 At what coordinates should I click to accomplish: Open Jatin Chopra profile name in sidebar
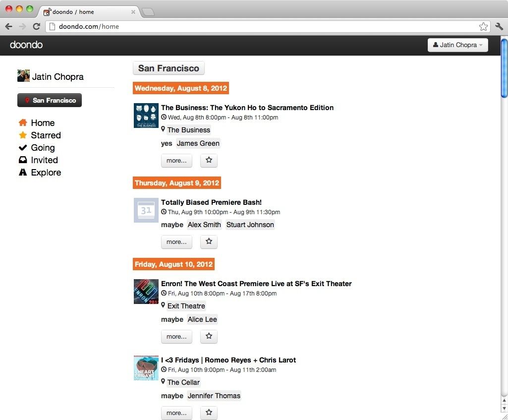[57, 77]
